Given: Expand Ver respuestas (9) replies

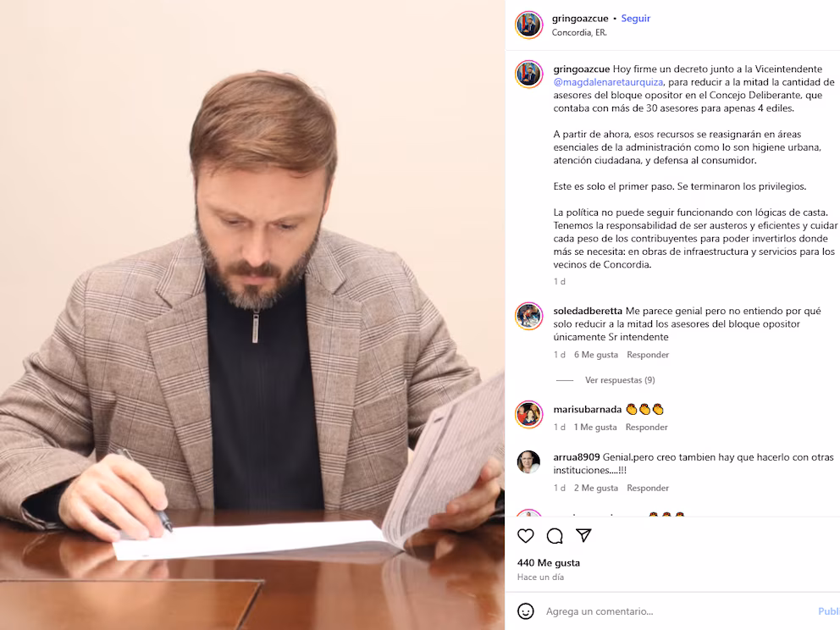Looking at the screenshot, I should click(x=620, y=380).
